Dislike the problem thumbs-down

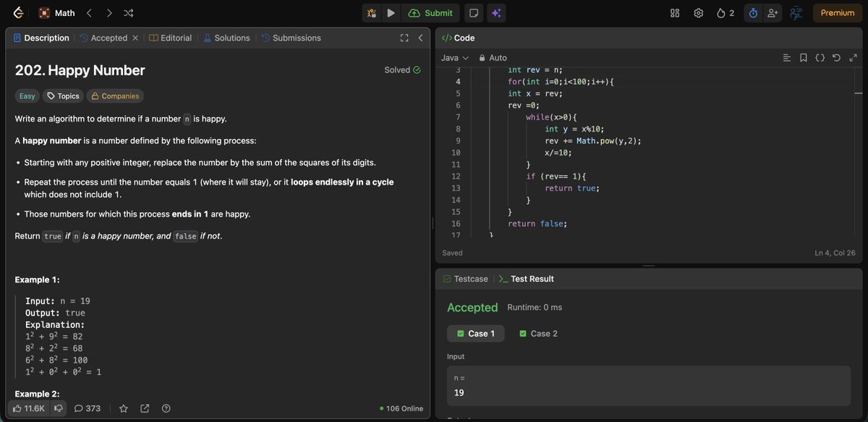pyautogui.click(x=58, y=408)
